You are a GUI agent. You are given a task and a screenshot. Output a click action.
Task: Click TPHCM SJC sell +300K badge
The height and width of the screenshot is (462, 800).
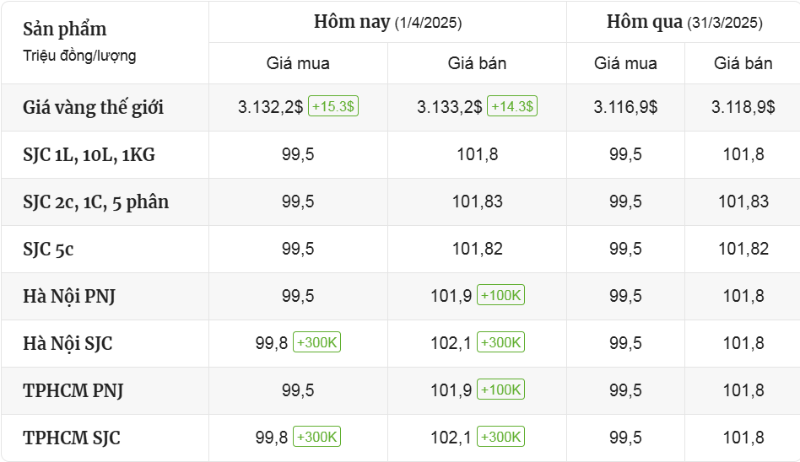point(501,437)
